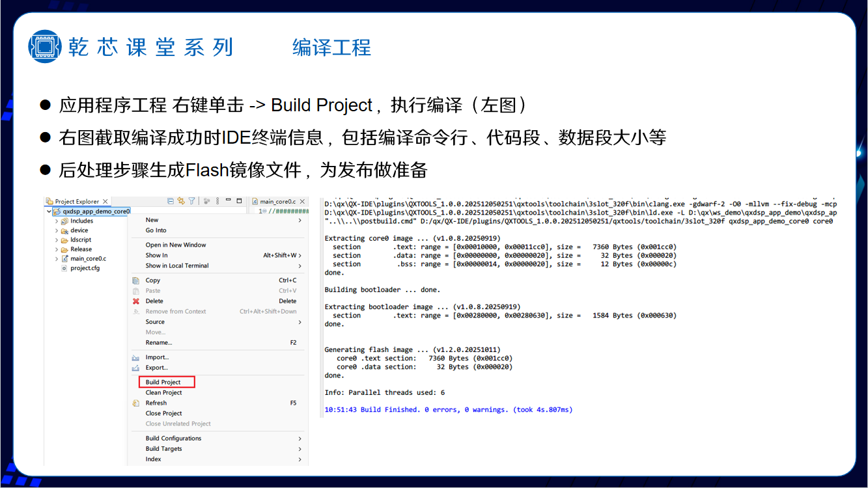The width and height of the screenshot is (868, 488).
Task: Click 'Info: Parallel threads used: 6' line
Action: 385,392
